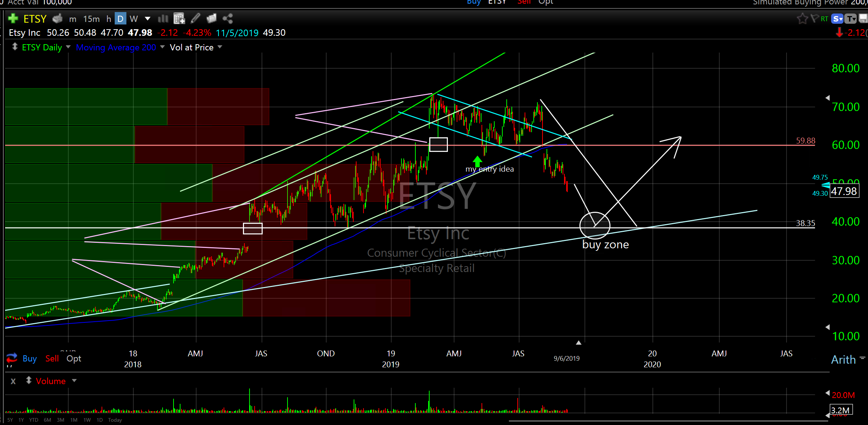
Task: Open the drawing pencil tool
Action: pyautogui.click(x=195, y=18)
